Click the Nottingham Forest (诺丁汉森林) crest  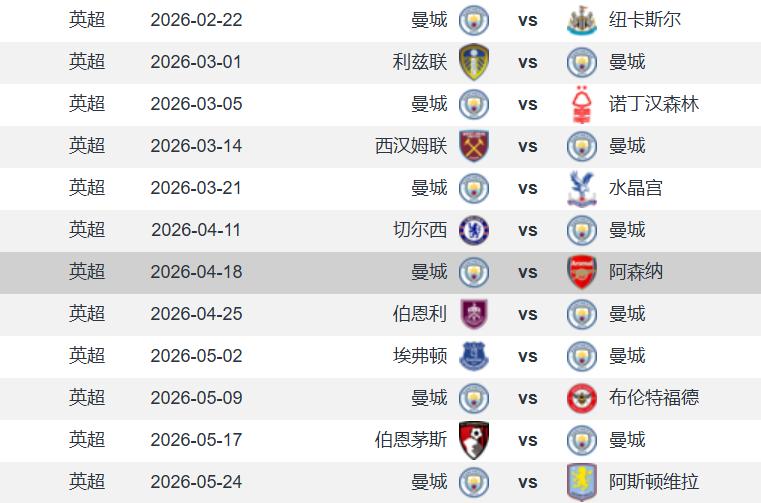point(581,104)
